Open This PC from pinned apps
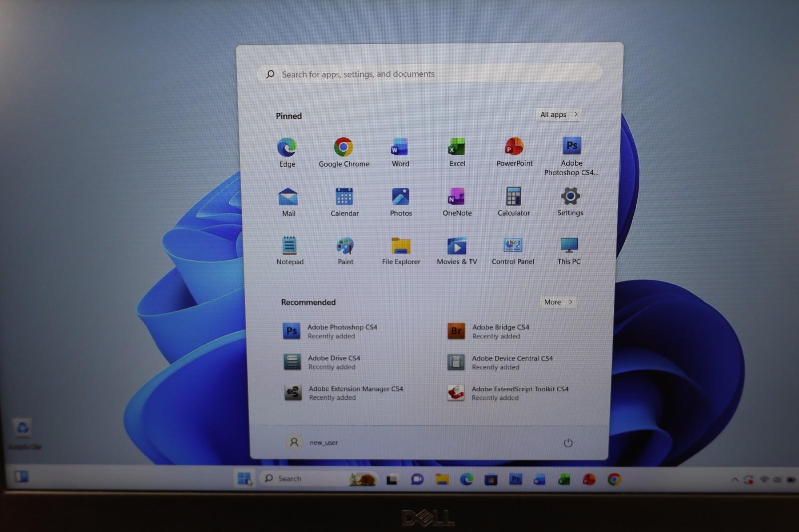The height and width of the screenshot is (532, 799). pyautogui.click(x=569, y=251)
